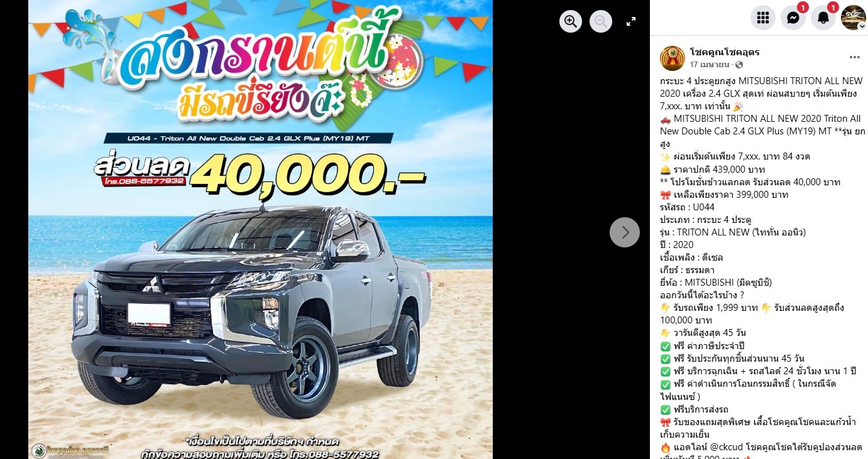Click the page avatar โชคคูณโชคอุดร
This screenshot has height=459, width=868.
coord(673,58)
